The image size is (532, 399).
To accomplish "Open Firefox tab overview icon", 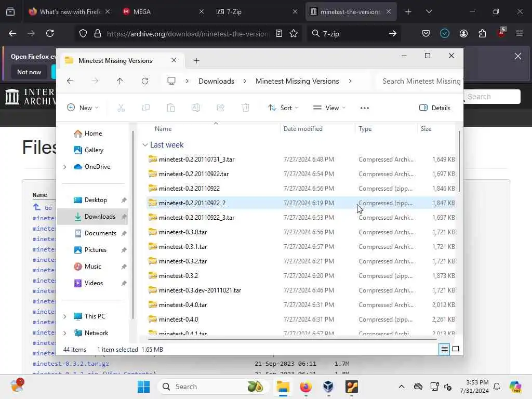I will point(10,11).
